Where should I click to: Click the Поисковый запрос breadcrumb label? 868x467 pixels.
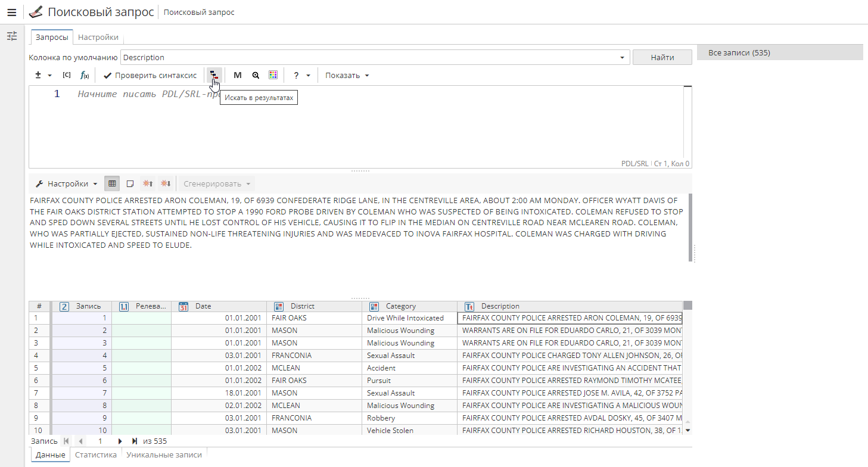click(x=199, y=12)
